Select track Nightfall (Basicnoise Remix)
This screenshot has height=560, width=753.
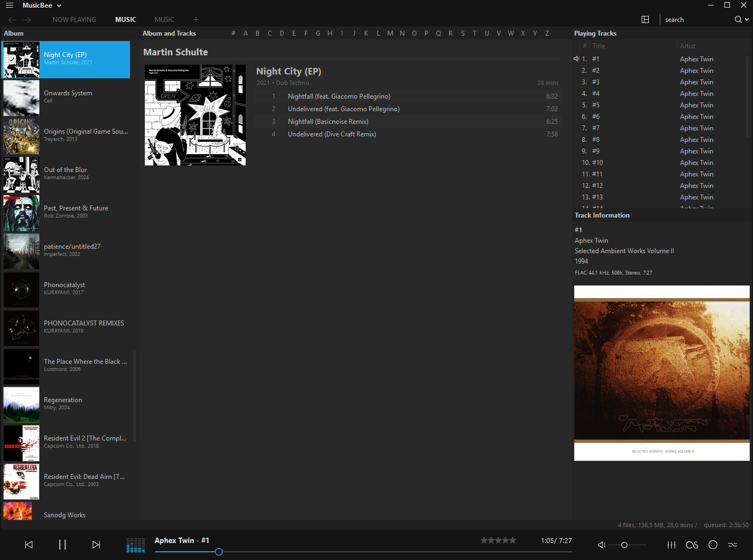point(407,122)
